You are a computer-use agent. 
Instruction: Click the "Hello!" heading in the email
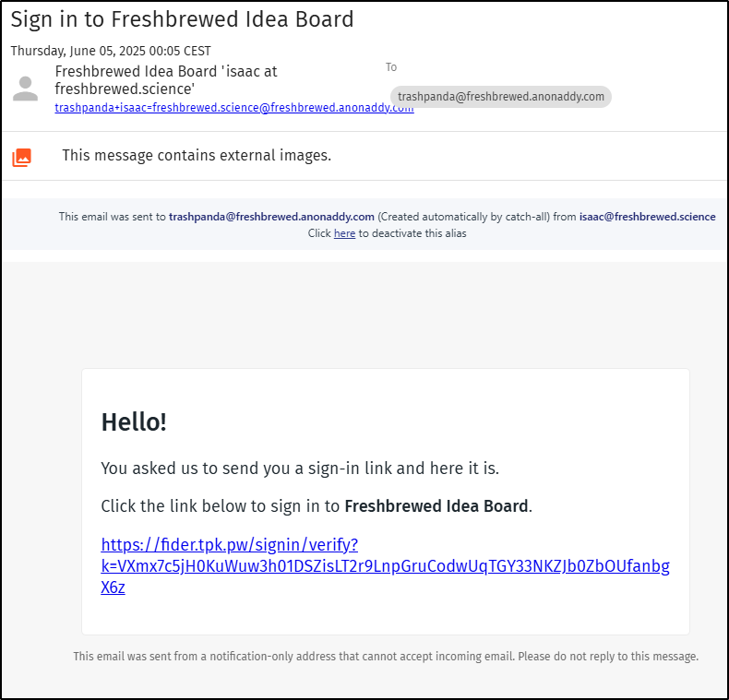pos(134,422)
